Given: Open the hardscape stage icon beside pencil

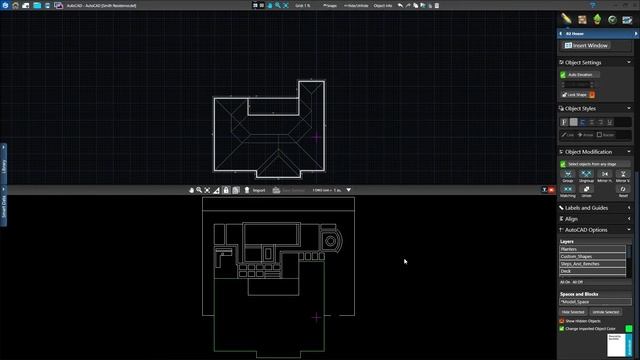Looking at the screenshot, I should (x=582, y=19).
